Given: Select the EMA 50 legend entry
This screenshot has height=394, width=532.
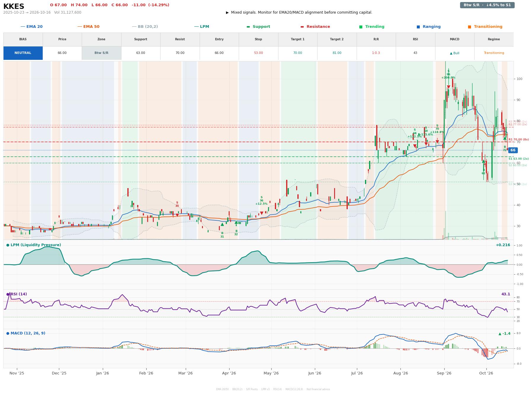Looking at the screenshot, I should point(89,27).
